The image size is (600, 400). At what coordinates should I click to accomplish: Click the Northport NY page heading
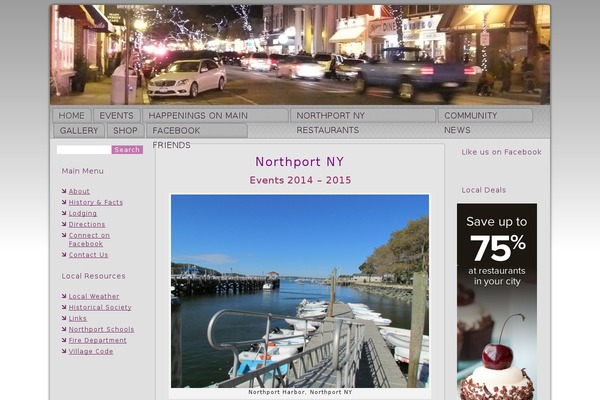click(x=300, y=162)
